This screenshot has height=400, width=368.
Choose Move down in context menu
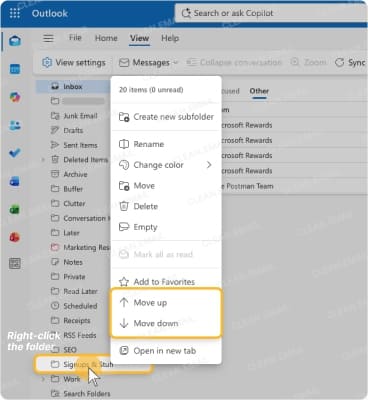point(166,323)
